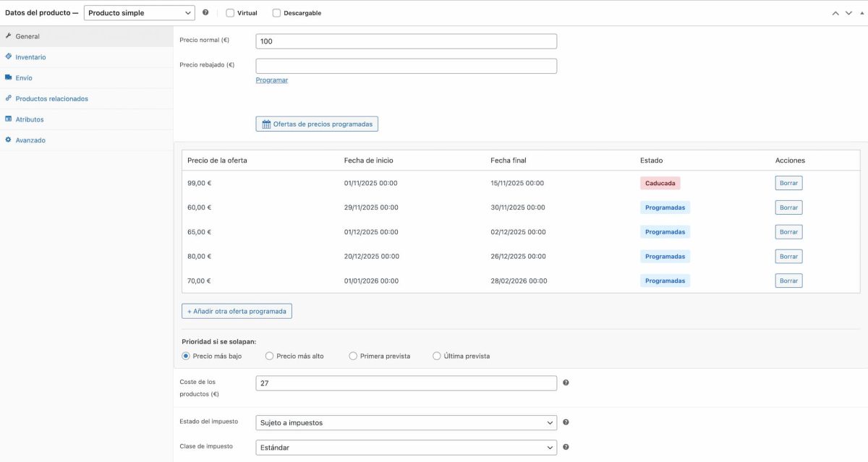This screenshot has width=868, height=462.
Task: Click the Programar link
Action: 271,80
